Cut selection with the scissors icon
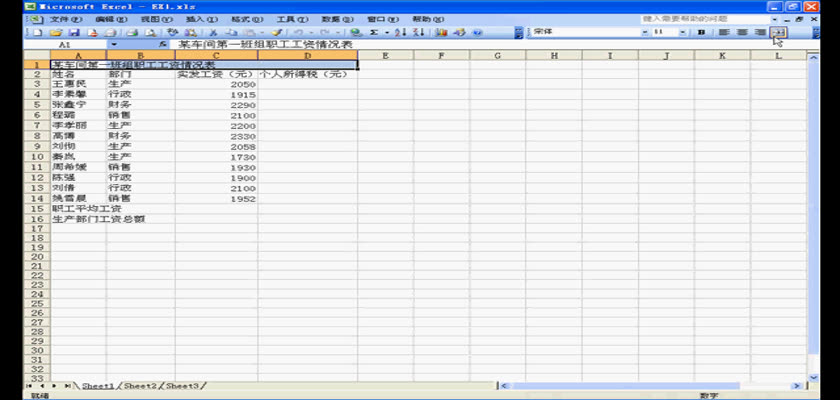The height and width of the screenshot is (400, 840). click(x=213, y=33)
